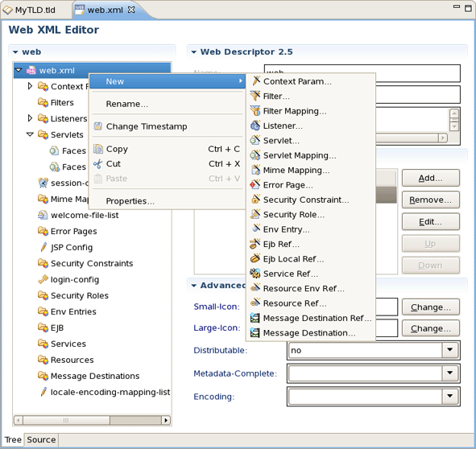Image resolution: width=476 pixels, height=449 pixels.
Task: Click the Security Constraint lock icon
Action: [x=255, y=199]
